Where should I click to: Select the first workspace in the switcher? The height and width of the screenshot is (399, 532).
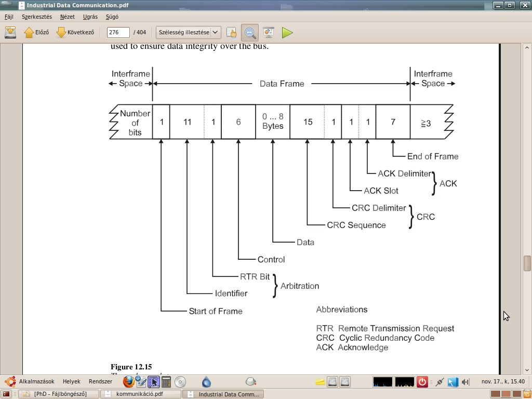[495, 394]
